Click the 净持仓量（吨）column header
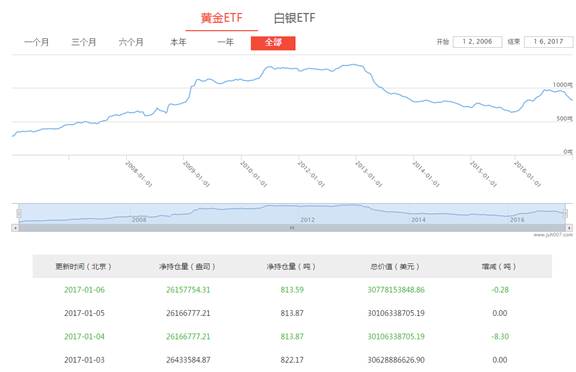576x372 pixels. click(291, 266)
